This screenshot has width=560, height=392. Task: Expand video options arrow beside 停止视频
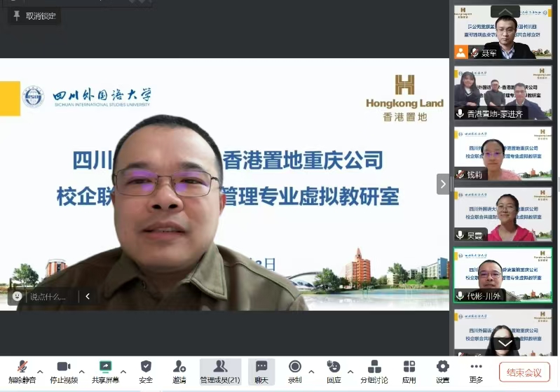click(82, 372)
